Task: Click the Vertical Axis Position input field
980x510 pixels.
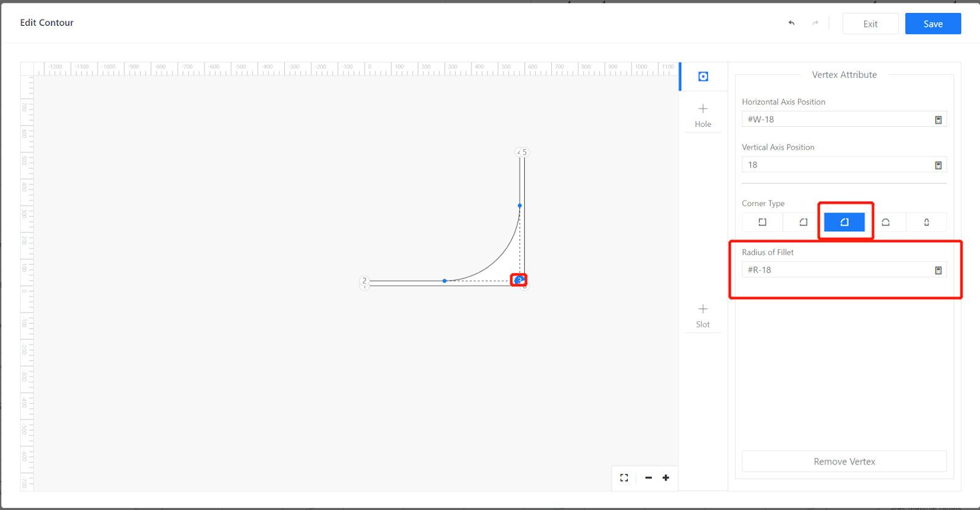Action: coord(844,165)
